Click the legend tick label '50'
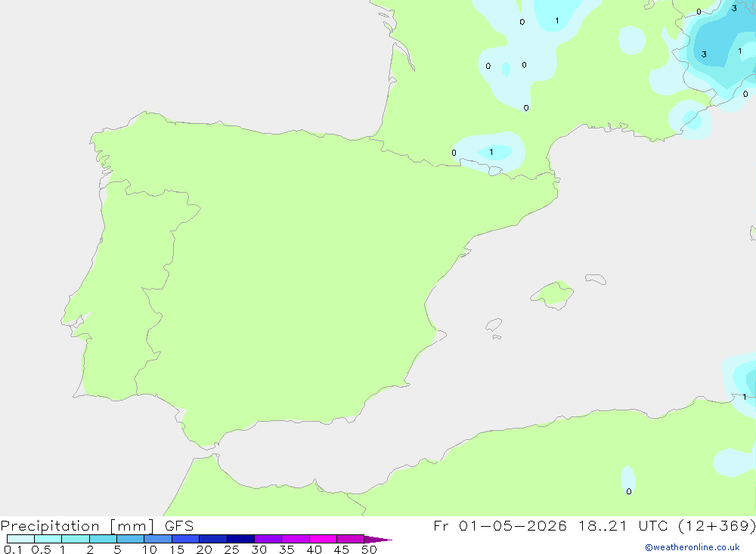 [370, 549]
